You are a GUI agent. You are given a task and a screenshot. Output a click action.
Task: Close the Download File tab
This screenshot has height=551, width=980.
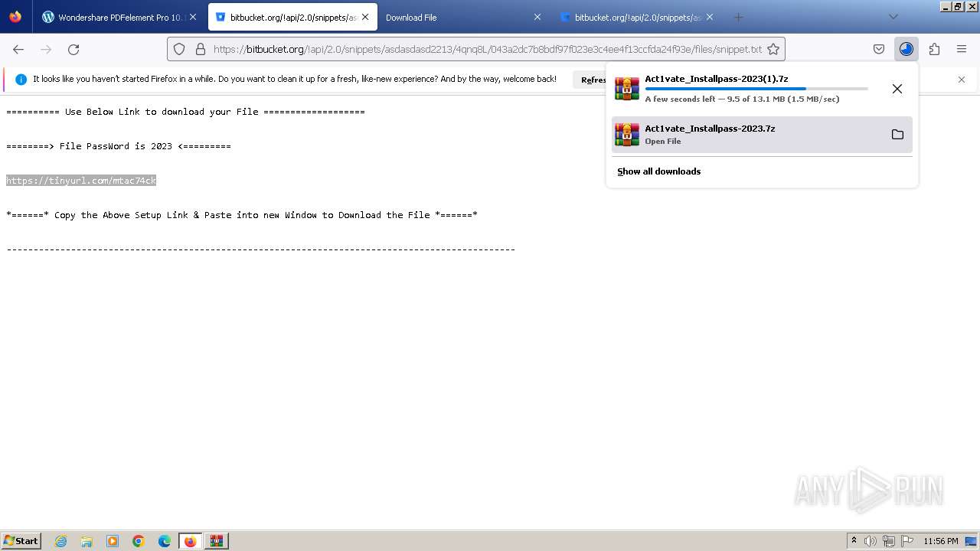(537, 17)
